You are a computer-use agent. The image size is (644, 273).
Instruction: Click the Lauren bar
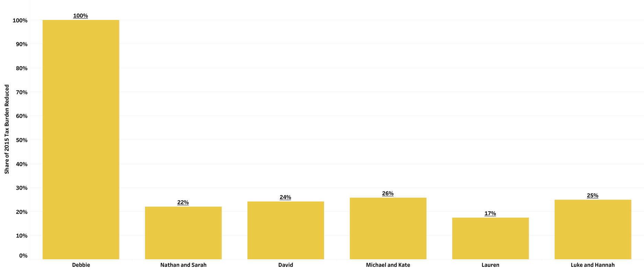490,238
